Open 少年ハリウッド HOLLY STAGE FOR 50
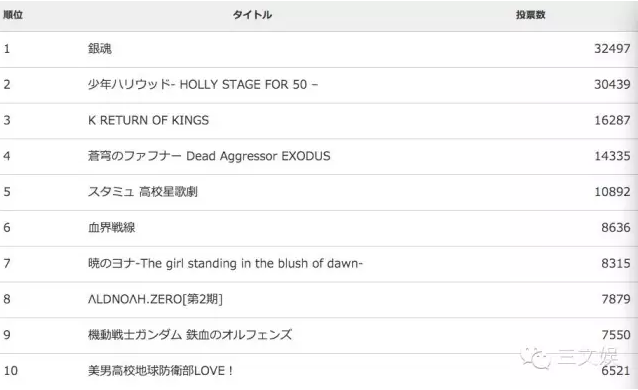This screenshot has width=638, height=390. click(x=203, y=84)
